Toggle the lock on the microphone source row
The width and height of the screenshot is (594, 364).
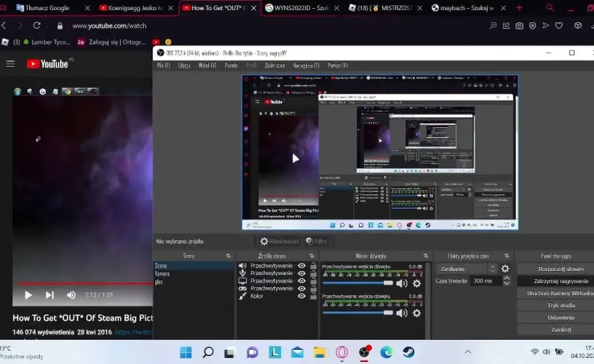point(313,273)
